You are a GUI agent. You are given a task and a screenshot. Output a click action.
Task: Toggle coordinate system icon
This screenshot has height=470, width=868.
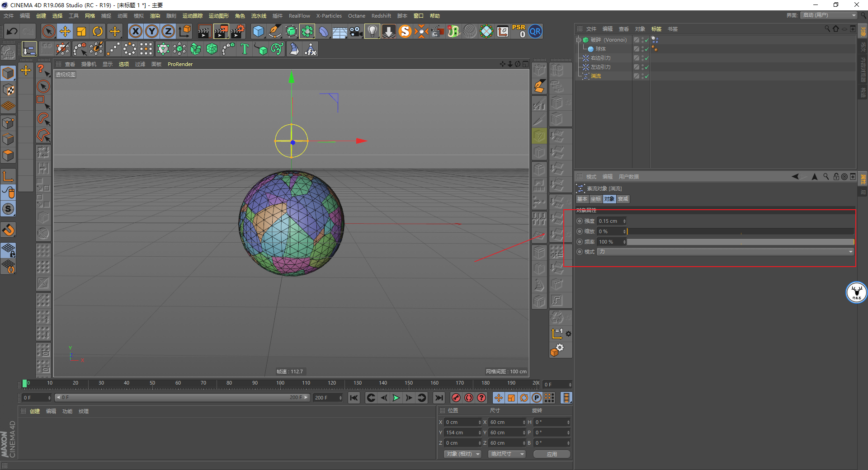click(x=185, y=31)
